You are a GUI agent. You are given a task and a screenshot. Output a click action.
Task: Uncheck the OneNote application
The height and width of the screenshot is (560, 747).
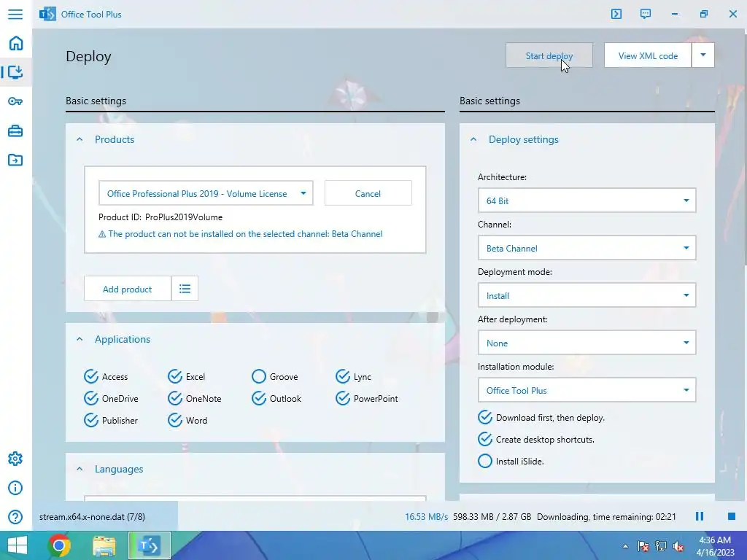194,399
